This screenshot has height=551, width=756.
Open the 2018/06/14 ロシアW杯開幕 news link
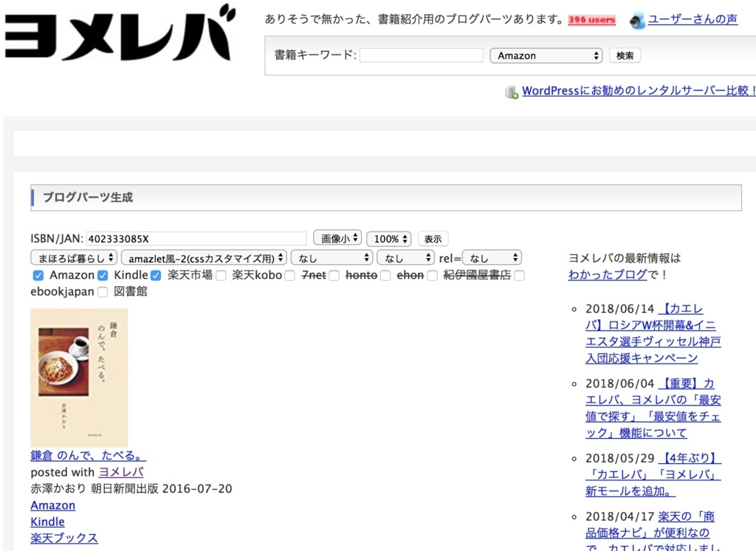pyautogui.click(x=653, y=333)
